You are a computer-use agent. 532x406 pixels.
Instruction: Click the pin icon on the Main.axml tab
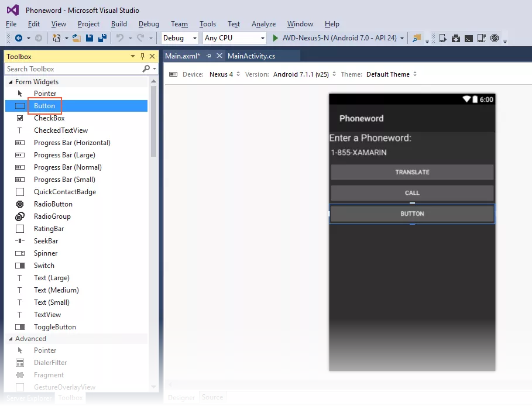point(209,56)
